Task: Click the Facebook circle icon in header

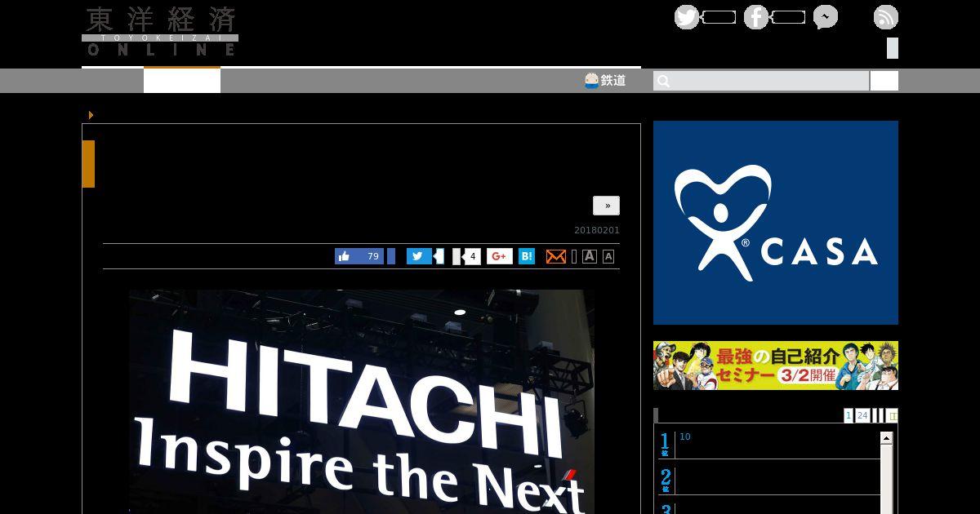Action: pyautogui.click(x=756, y=17)
